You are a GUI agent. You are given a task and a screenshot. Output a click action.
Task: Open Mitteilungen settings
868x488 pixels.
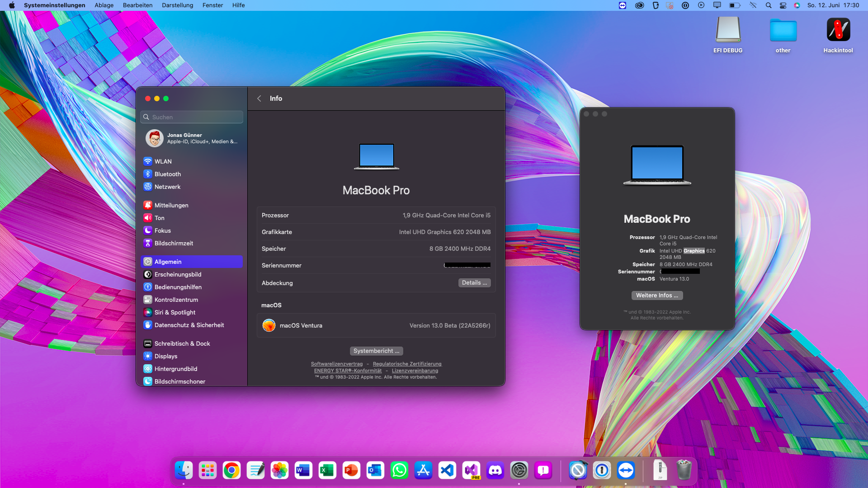click(x=192, y=205)
